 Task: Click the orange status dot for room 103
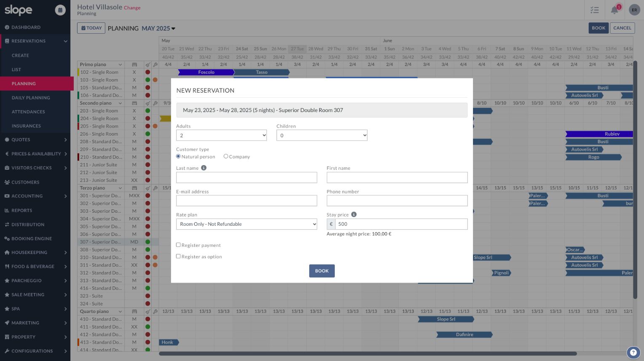(x=155, y=80)
